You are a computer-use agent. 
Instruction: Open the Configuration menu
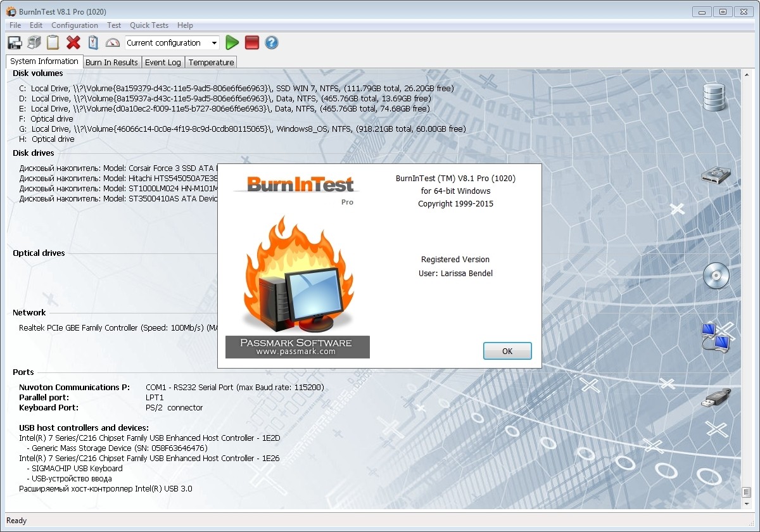point(75,25)
